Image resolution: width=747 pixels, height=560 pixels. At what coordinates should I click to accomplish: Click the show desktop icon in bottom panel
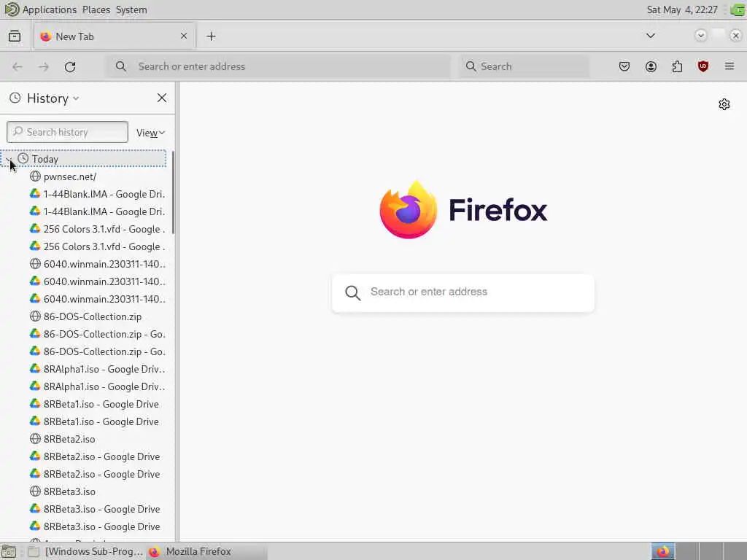9,551
